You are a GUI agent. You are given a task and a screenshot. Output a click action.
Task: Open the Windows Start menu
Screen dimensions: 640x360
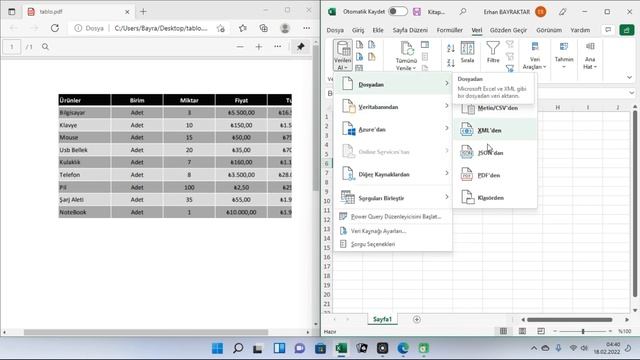click(218, 348)
